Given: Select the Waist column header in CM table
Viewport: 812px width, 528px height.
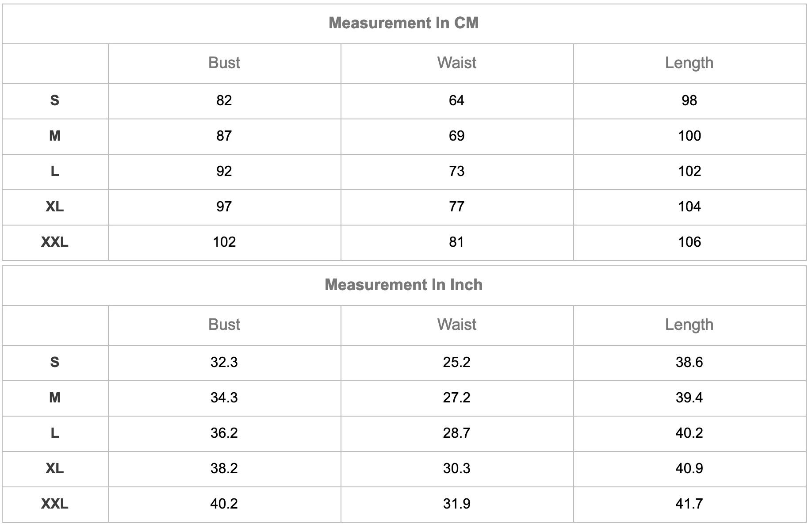Looking at the screenshot, I should pos(457,63).
